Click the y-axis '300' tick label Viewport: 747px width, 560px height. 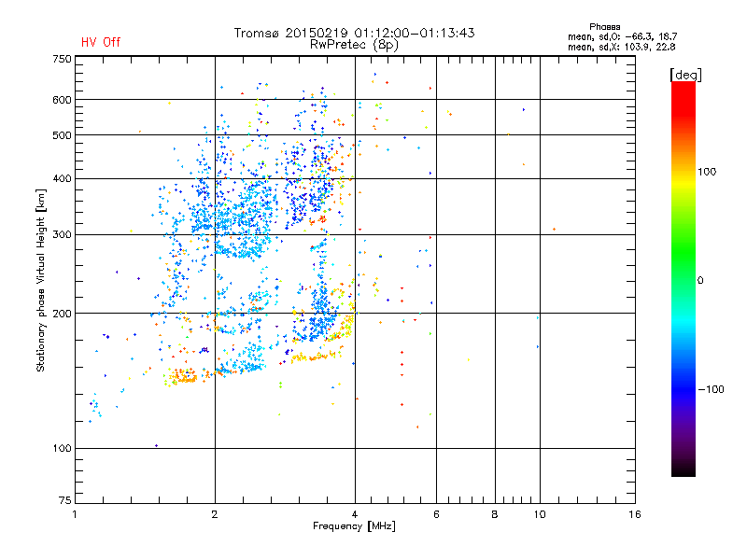[62, 234]
